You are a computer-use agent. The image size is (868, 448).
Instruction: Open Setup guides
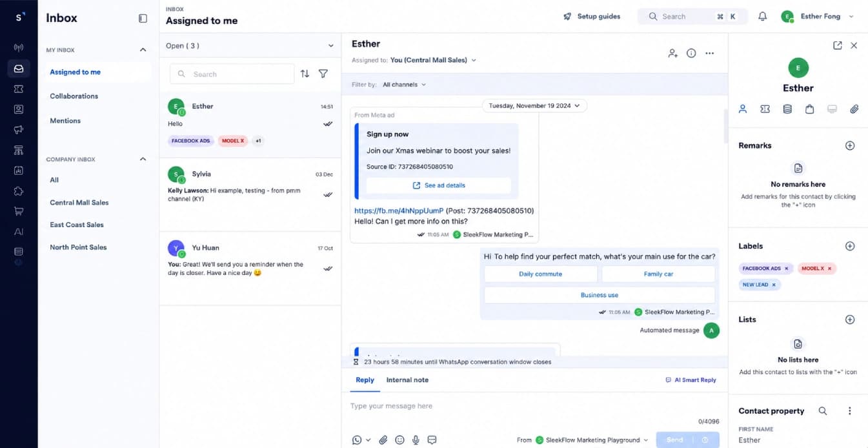point(592,16)
